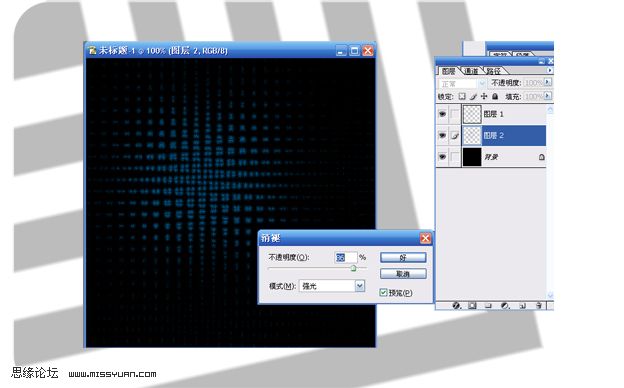Create a new layer set folder
624x388 pixels.
(488, 306)
